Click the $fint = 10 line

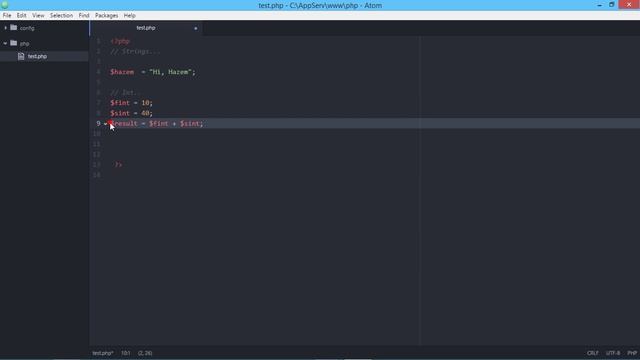131,103
